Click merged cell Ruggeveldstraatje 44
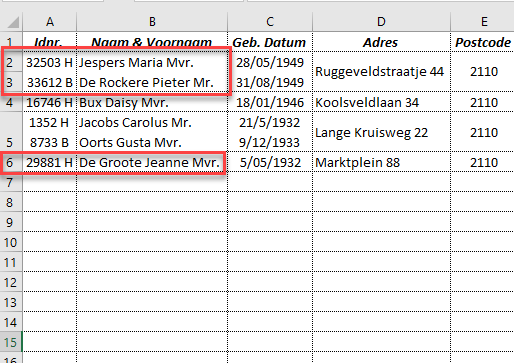The width and height of the screenshot is (514, 363). [x=381, y=72]
